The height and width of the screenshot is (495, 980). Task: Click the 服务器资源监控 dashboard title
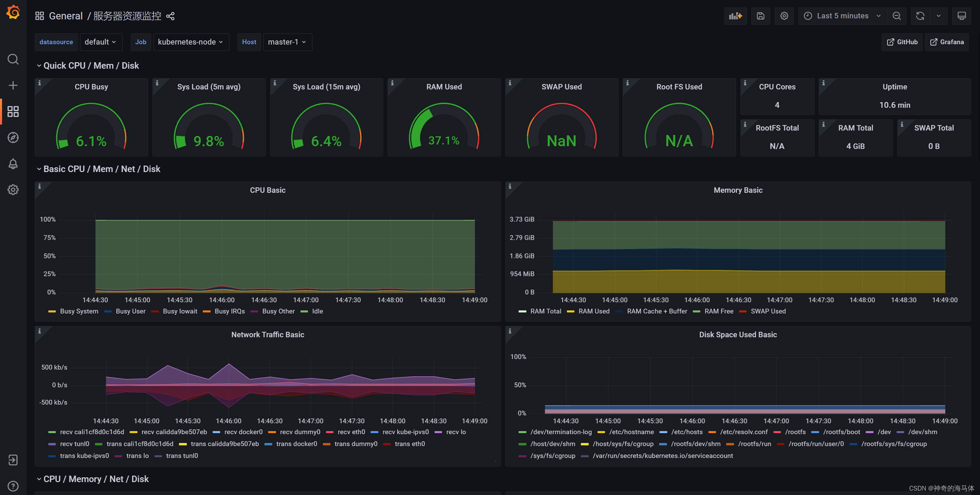[128, 16]
